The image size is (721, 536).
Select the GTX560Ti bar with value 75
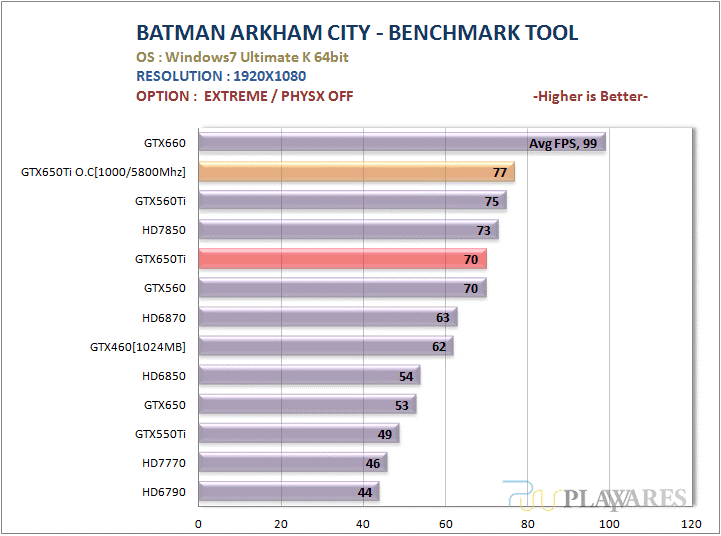tap(351, 202)
